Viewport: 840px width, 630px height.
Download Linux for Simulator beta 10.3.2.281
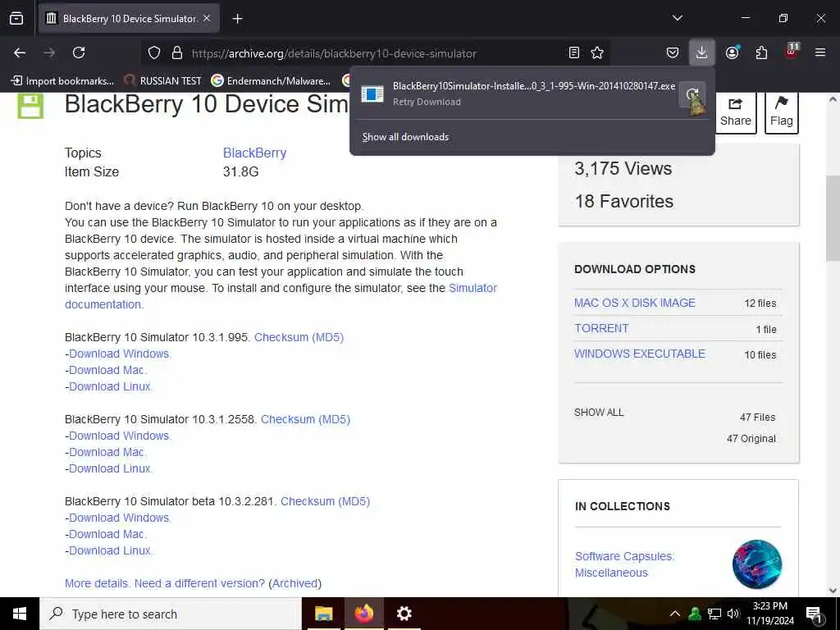(110, 550)
